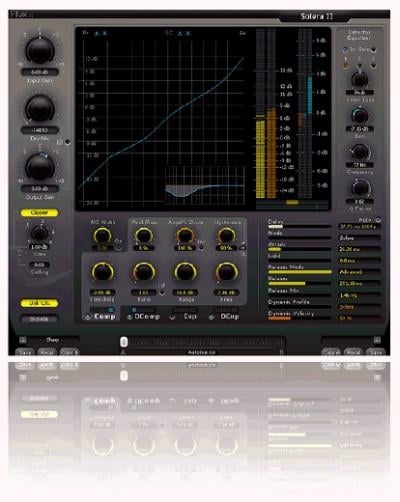Image resolution: width=400 pixels, height=502 pixels.
Task: Switch to the DComp section tab
Action: point(147,316)
